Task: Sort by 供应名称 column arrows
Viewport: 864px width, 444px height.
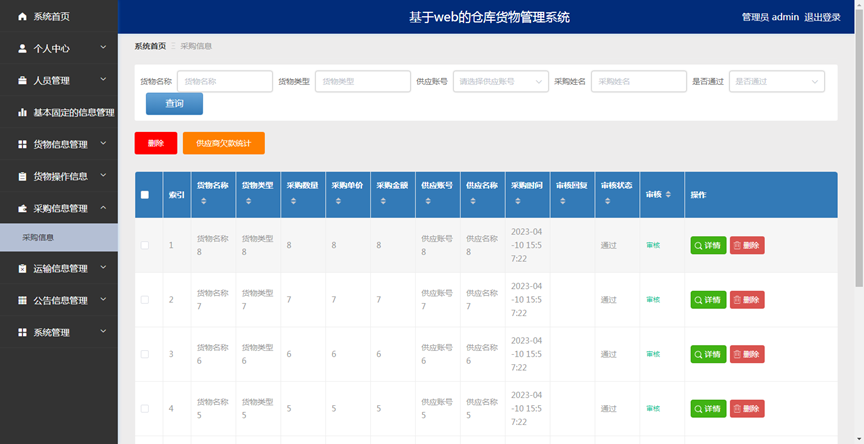Action: coord(473,202)
